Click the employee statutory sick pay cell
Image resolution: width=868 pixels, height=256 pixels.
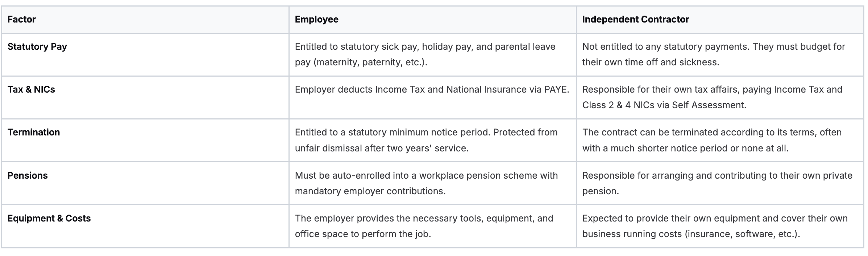coord(425,54)
